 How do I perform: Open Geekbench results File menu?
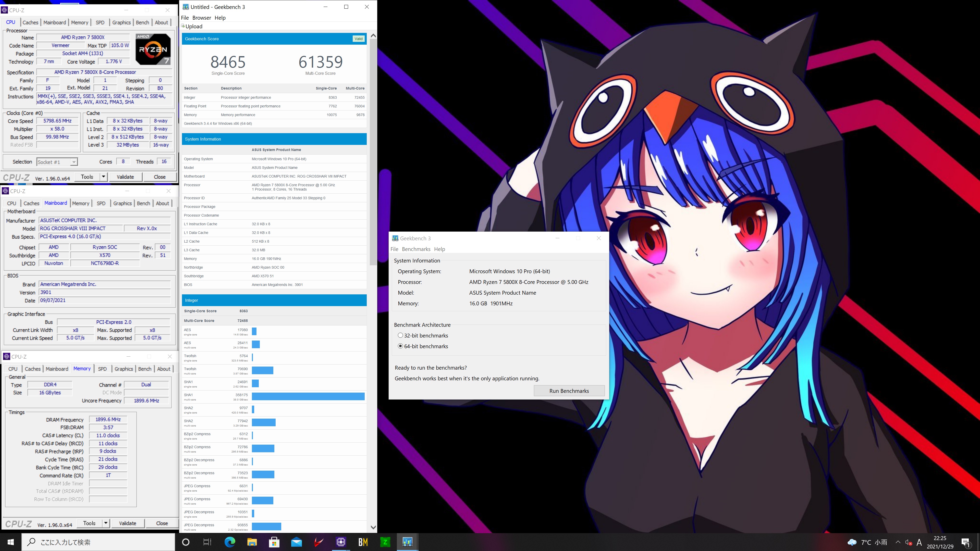(185, 18)
